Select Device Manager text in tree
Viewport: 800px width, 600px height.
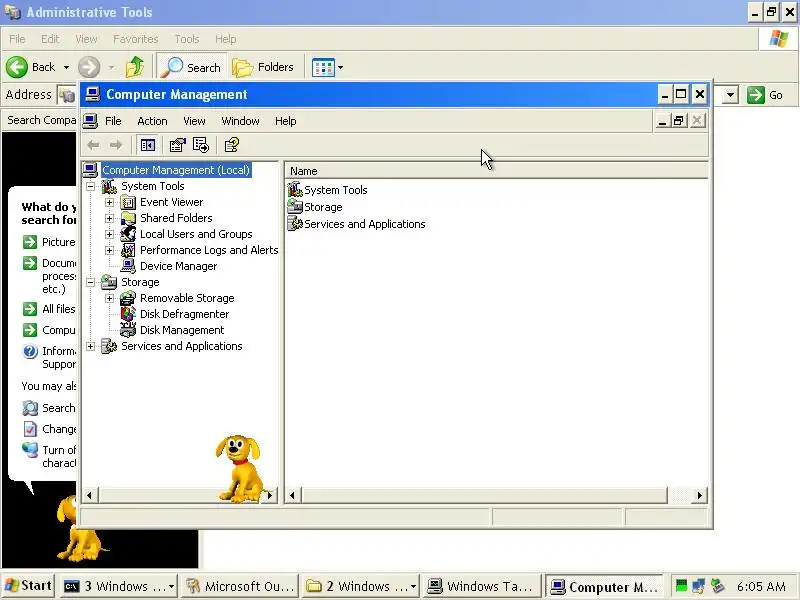[x=179, y=266]
